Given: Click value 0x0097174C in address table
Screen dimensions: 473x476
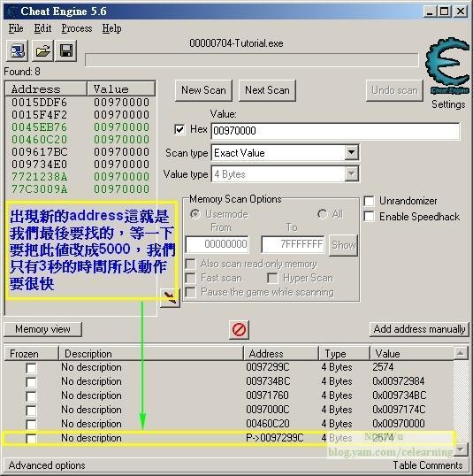Looking at the screenshot, I should pyautogui.click(x=399, y=410).
